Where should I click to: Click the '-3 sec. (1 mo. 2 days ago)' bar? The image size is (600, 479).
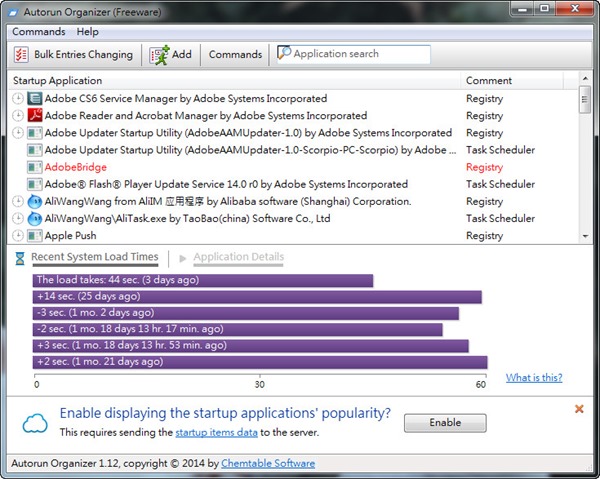246,313
